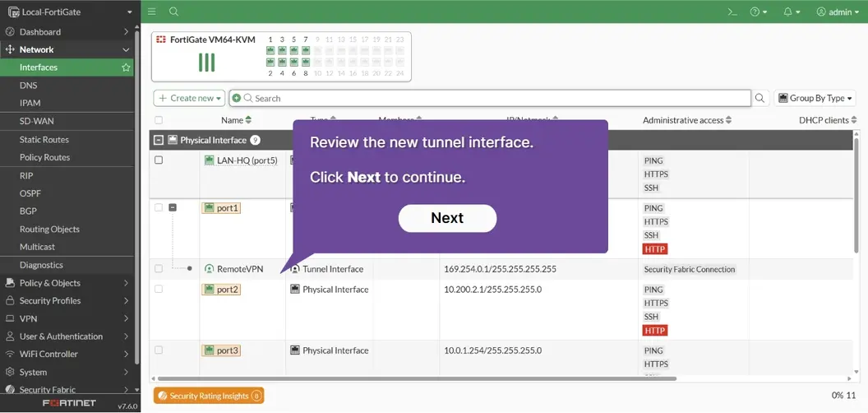
Task: Check the port1 row checkbox
Action: click(159, 207)
